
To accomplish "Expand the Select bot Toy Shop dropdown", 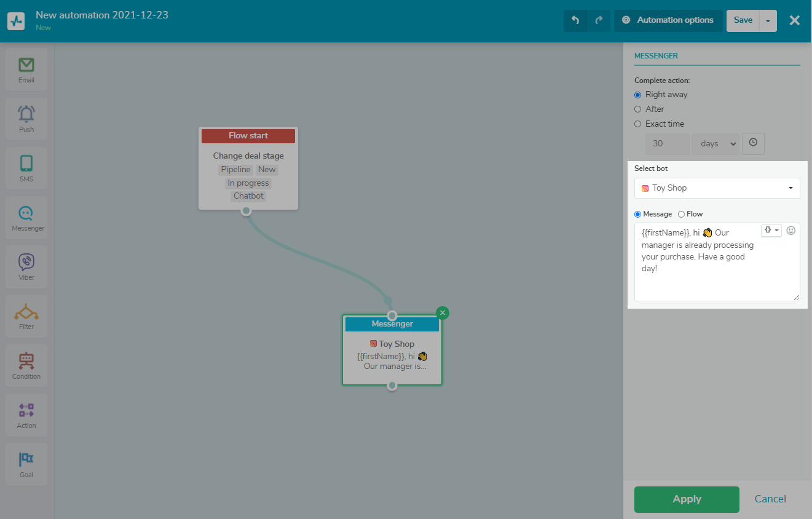I will click(x=717, y=188).
